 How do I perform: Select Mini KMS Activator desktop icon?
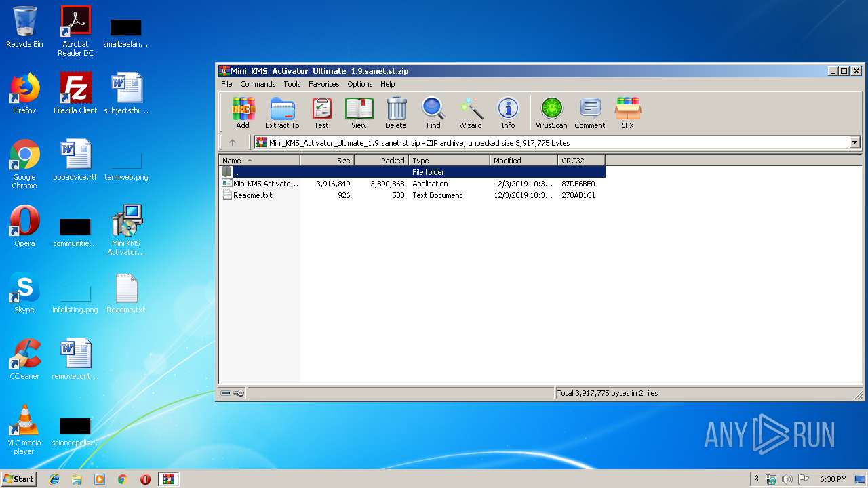coord(126,230)
